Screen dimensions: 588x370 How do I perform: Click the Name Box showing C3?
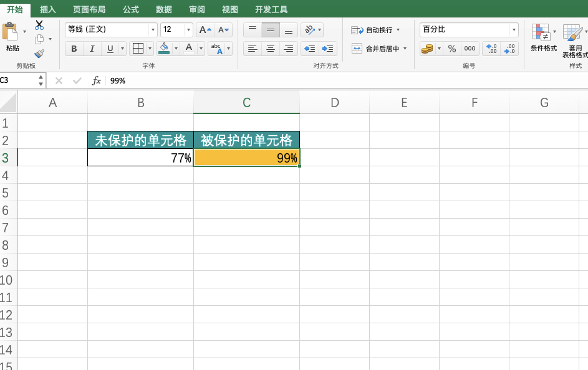19,80
